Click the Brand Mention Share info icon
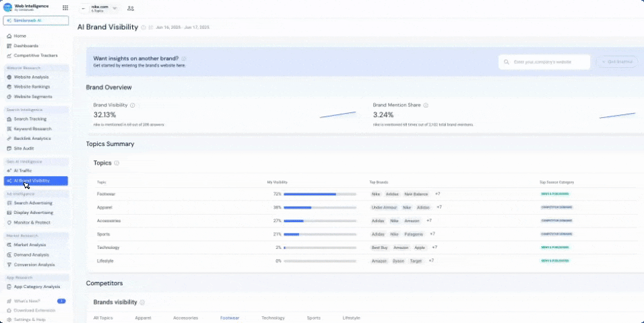Image resolution: width=644 pixels, height=323 pixels. (x=426, y=105)
